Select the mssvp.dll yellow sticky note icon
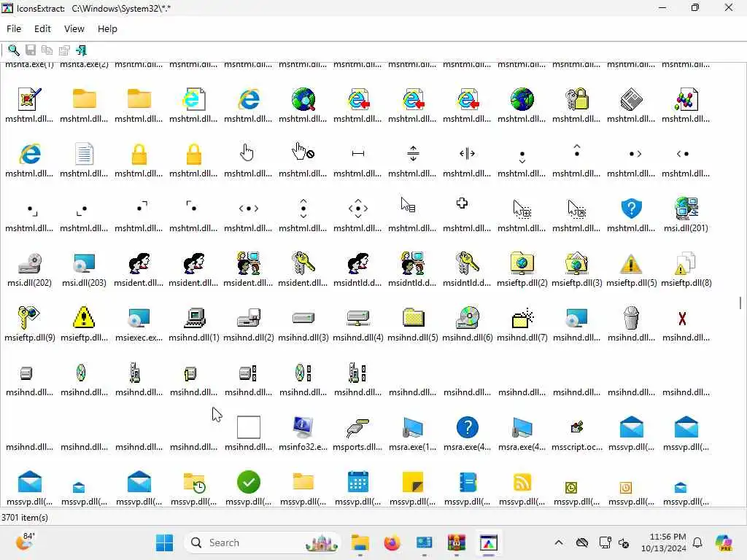The image size is (747, 560). point(413,482)
